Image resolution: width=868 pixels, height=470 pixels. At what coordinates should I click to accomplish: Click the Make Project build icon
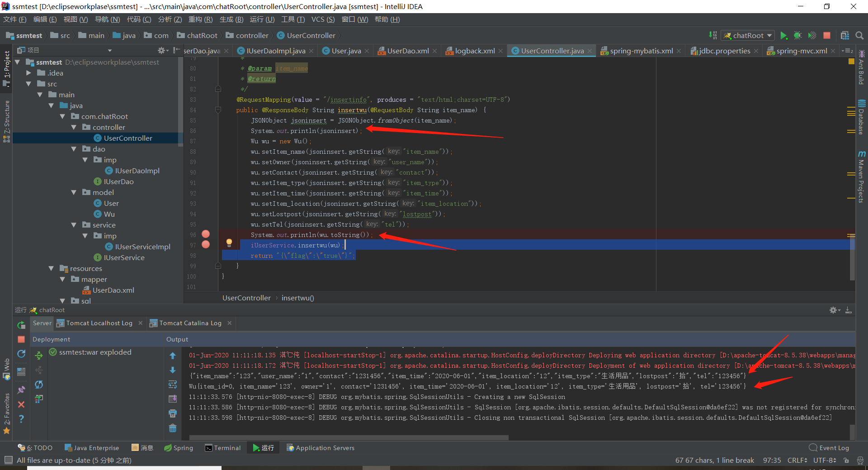point(713,35)
